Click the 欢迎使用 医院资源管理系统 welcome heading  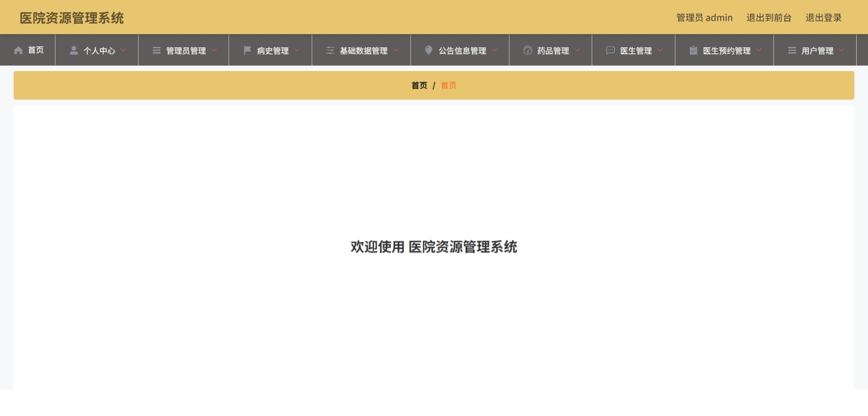(434, 247)
